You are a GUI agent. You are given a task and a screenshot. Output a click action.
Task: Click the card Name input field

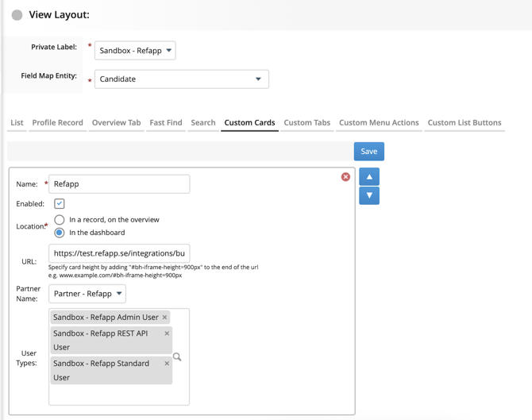pyautogui.click(x=119, y=184)
